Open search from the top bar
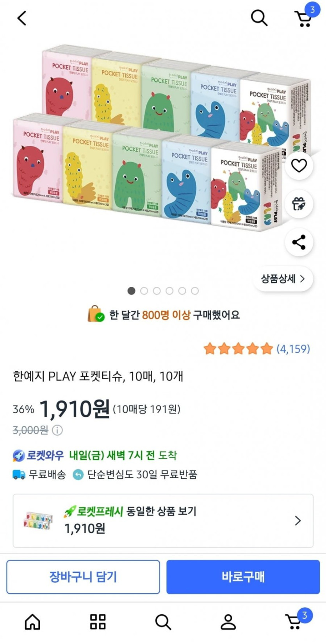This screenshot has width=326, height=644. 259,18
